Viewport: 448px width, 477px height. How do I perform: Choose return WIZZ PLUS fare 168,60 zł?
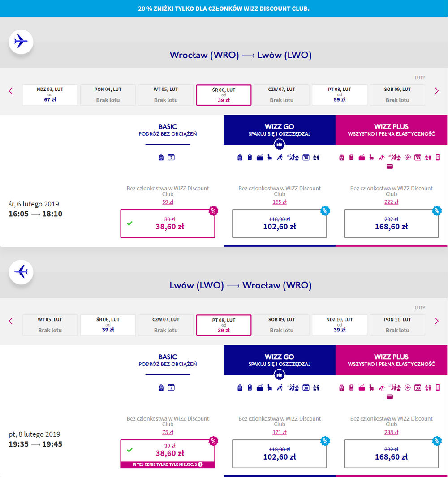[392, 454]
